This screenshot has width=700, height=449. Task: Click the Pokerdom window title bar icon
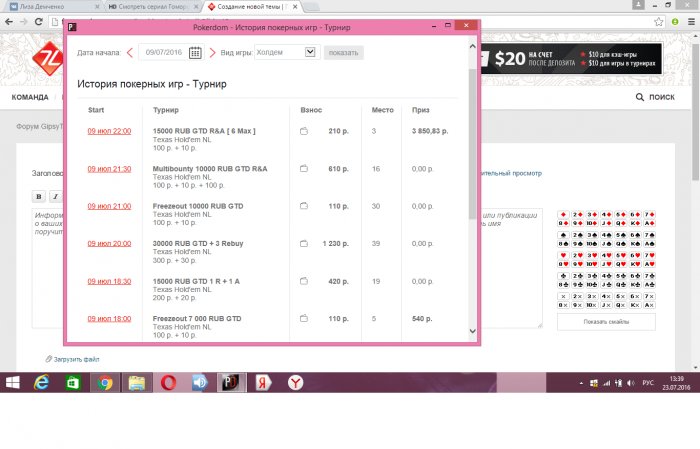tap(72, 27)
